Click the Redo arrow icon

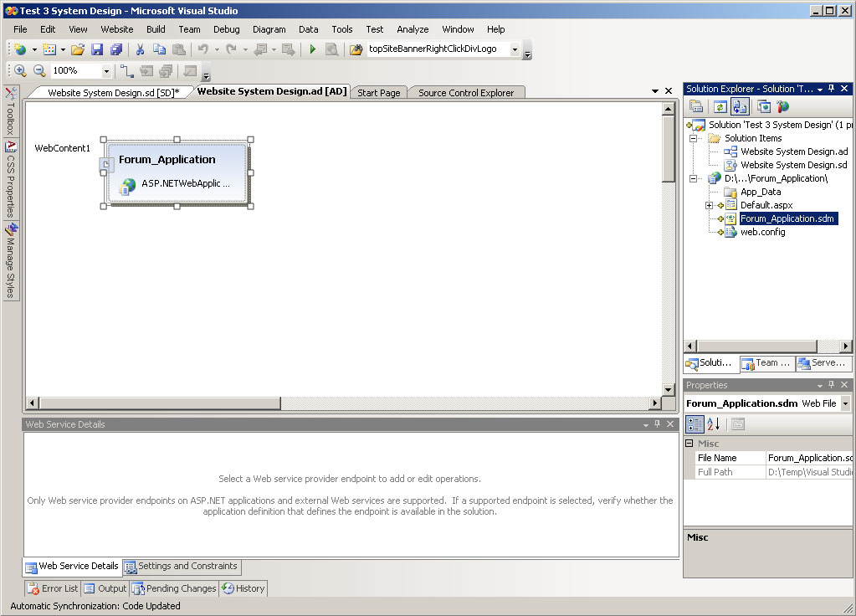[232, 49]
